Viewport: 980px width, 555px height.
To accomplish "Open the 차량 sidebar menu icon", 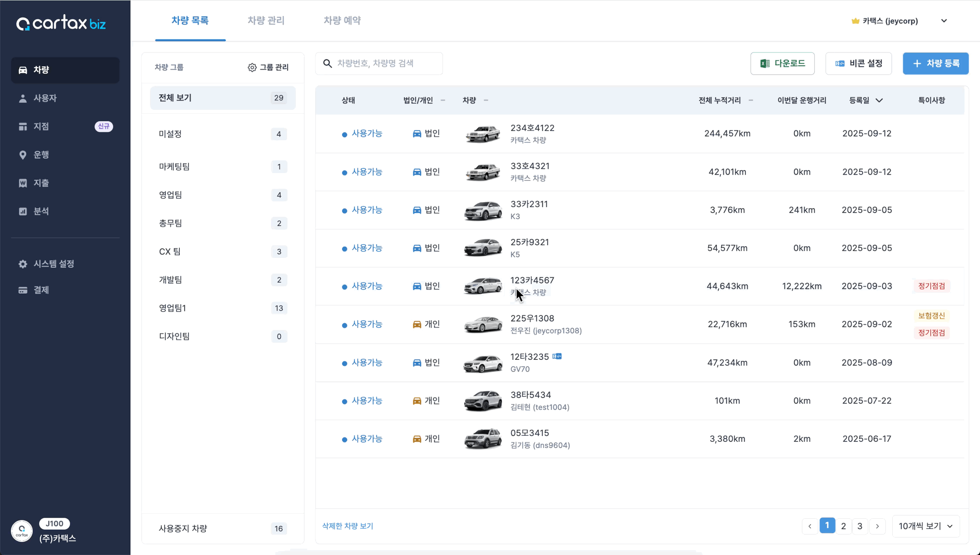I will [23, 70].
